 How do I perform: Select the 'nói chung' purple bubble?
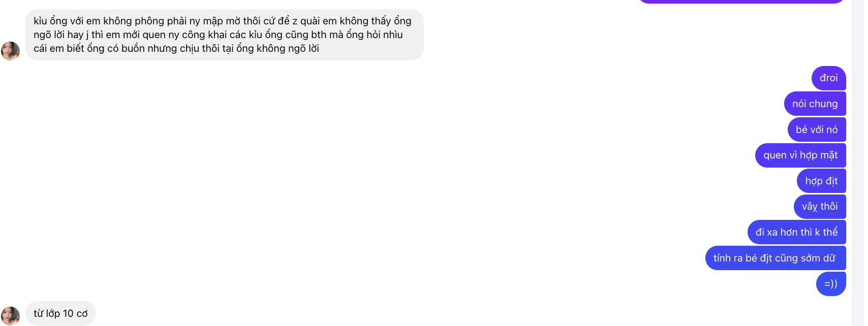(x=815, y=104)
